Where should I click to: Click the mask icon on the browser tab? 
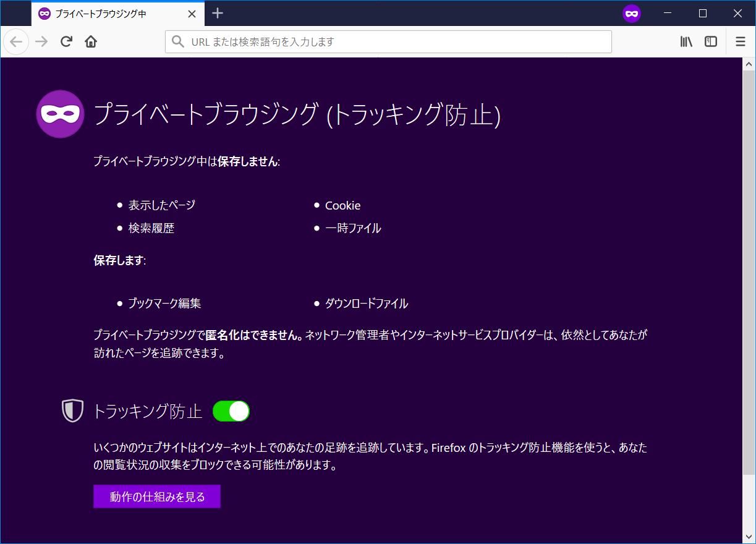[44, 14]
